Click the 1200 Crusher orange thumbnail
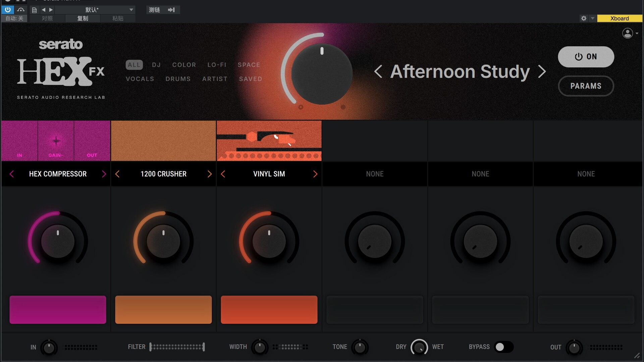Screen dimensions: 644x362 [163, 141]
